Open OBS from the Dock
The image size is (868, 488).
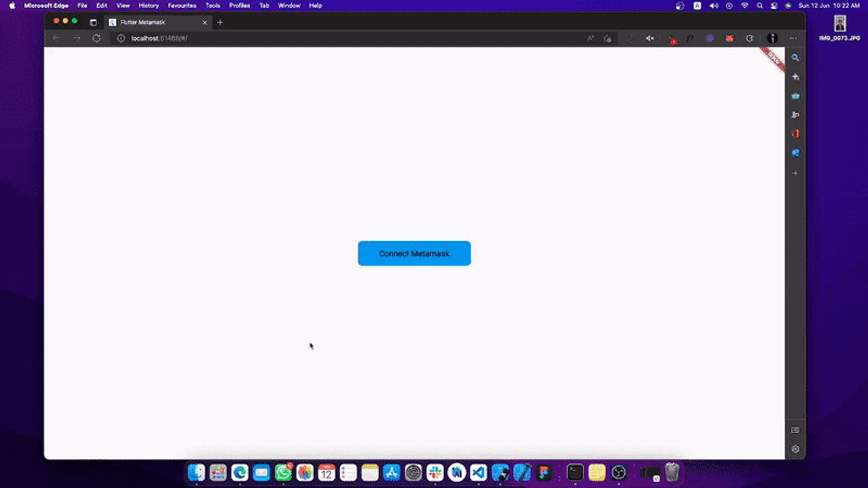pos(618,473)
